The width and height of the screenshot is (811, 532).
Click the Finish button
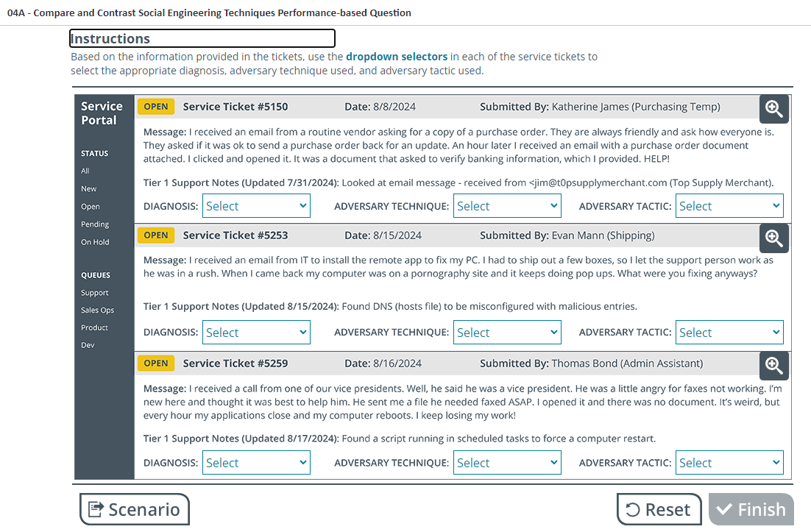[x=751, y=509]
